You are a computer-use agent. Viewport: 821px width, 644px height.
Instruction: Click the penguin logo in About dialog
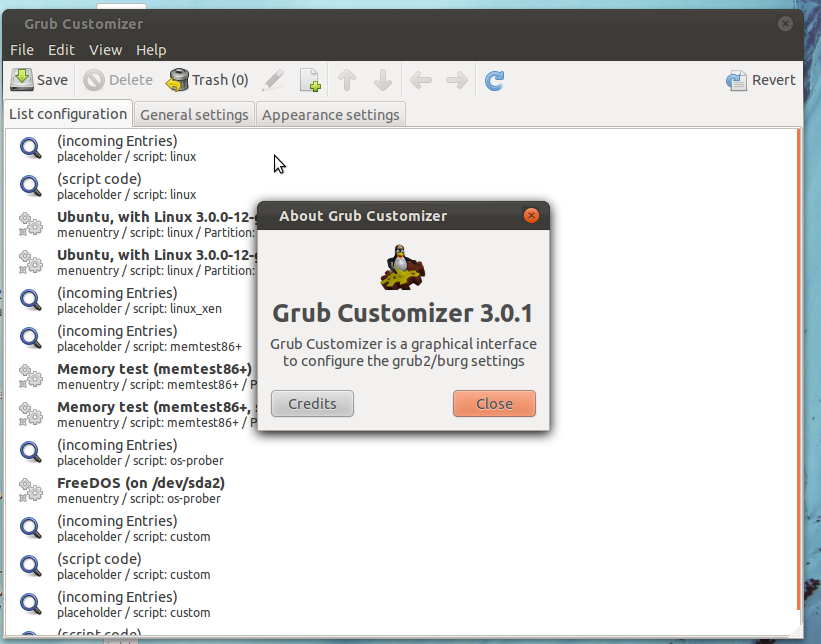tap(402, 267)
